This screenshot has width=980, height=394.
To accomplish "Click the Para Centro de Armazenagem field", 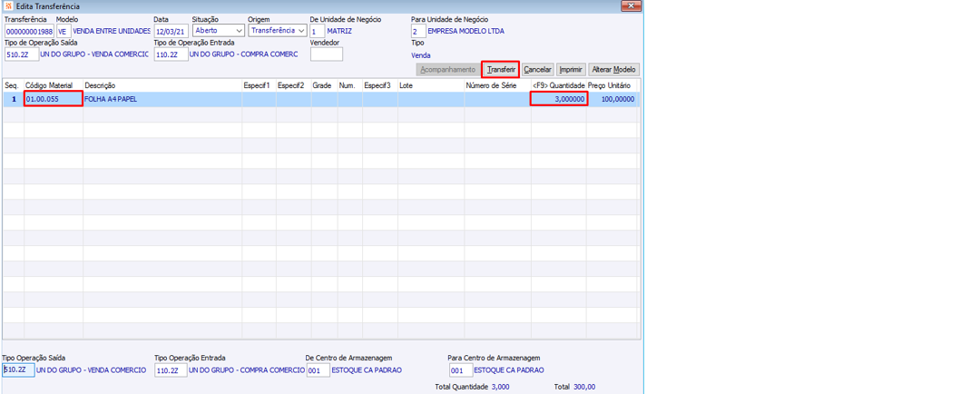I will coord(461,370).
